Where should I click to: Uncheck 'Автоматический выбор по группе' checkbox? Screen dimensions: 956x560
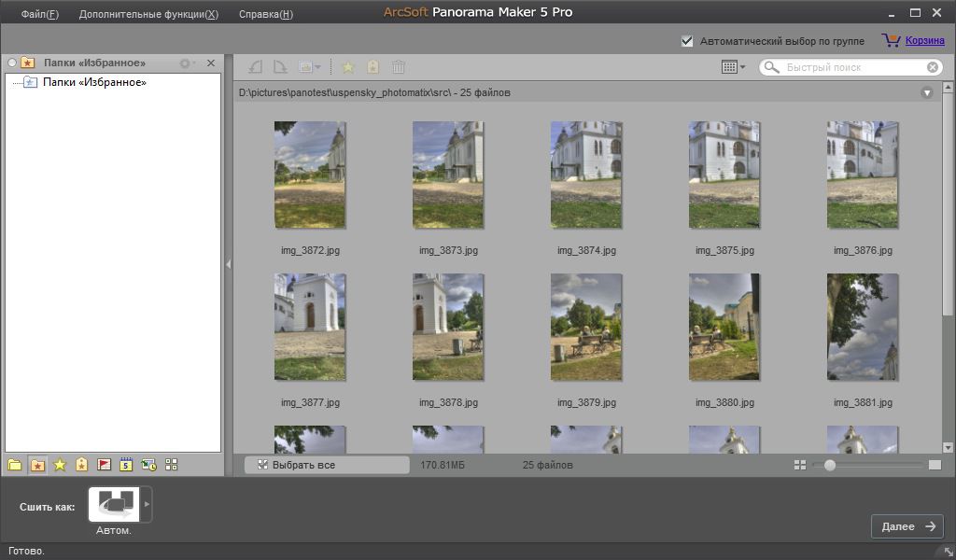click(x=688, y=41)
